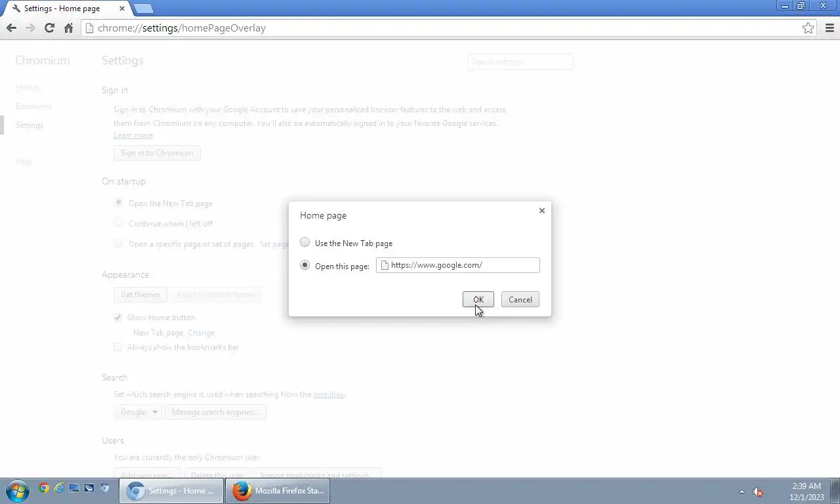Open History in the sidebar
Image resolution: width=840 pixels, height=504 pixels.
[x=28, y=87]
